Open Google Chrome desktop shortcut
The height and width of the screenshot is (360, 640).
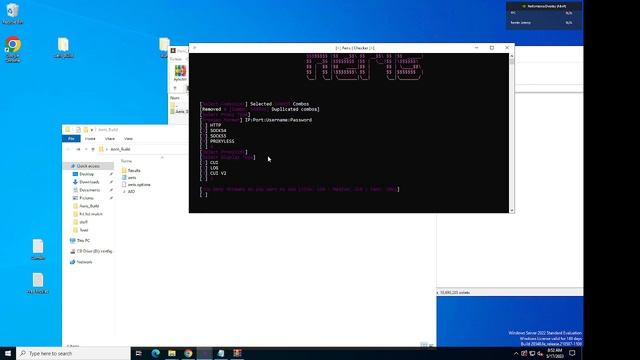[x=13, y=49]
